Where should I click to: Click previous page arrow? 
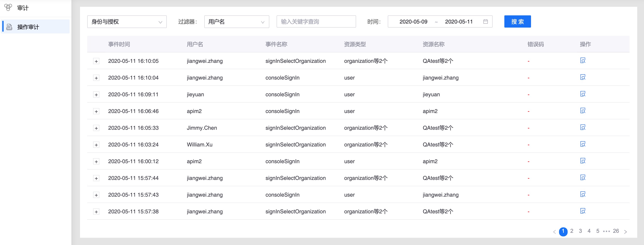(554, 232)
